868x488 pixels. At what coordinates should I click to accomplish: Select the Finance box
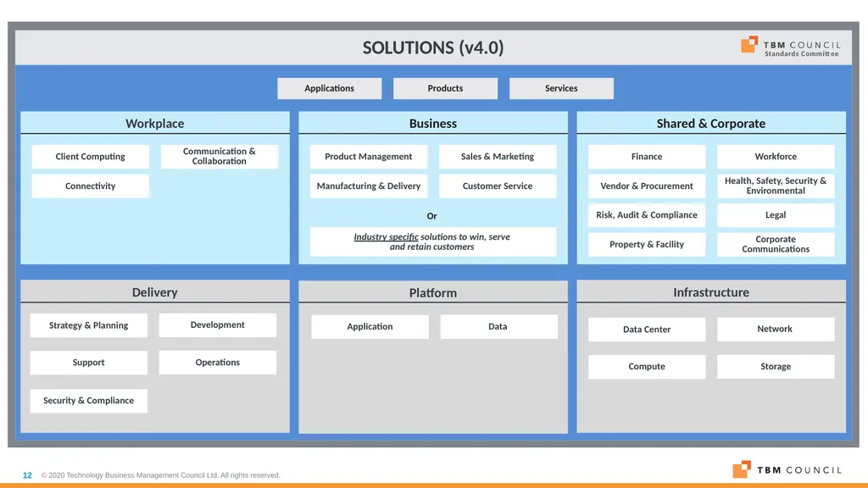[647, 157]
